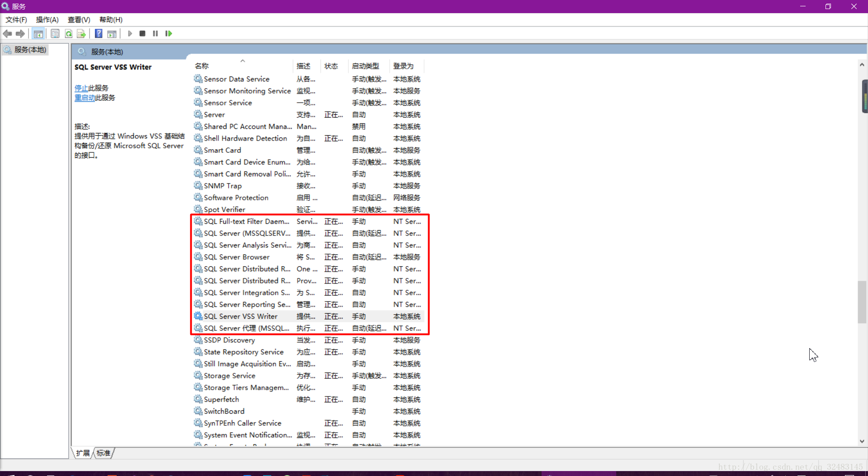Screen dimensions: 868x476
Task: Toggle the show/hide console tree icon
Action: coord(38,33)
